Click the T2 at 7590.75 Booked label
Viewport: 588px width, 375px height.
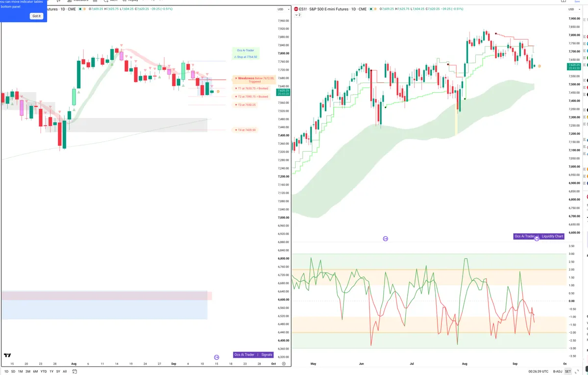click(x=252, y=97)
